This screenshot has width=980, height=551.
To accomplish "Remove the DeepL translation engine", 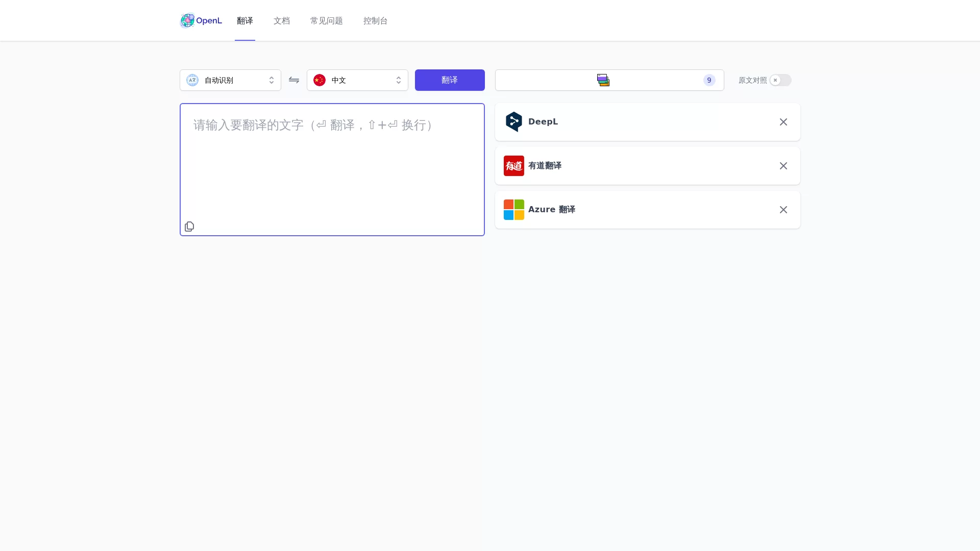I will (783, 122).
